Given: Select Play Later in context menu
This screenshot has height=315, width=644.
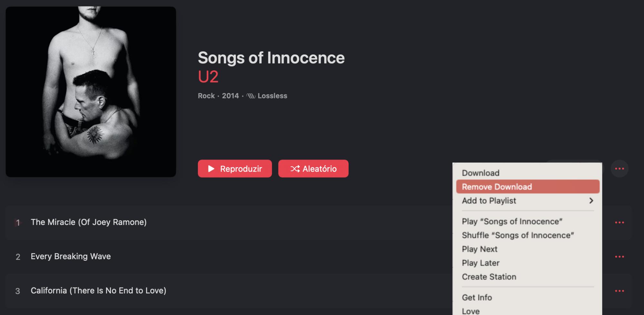Looking at the screenshot, I should [480, 263].
